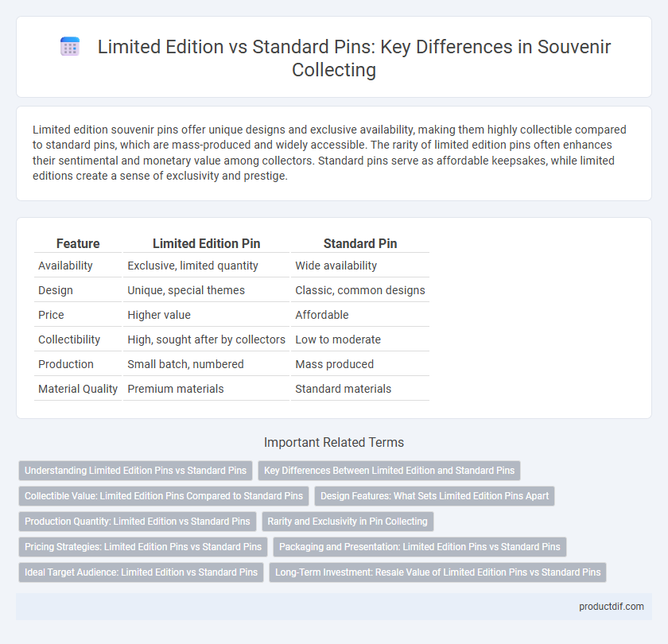Select the Limited Edition Pin column header

coord(206,243)
